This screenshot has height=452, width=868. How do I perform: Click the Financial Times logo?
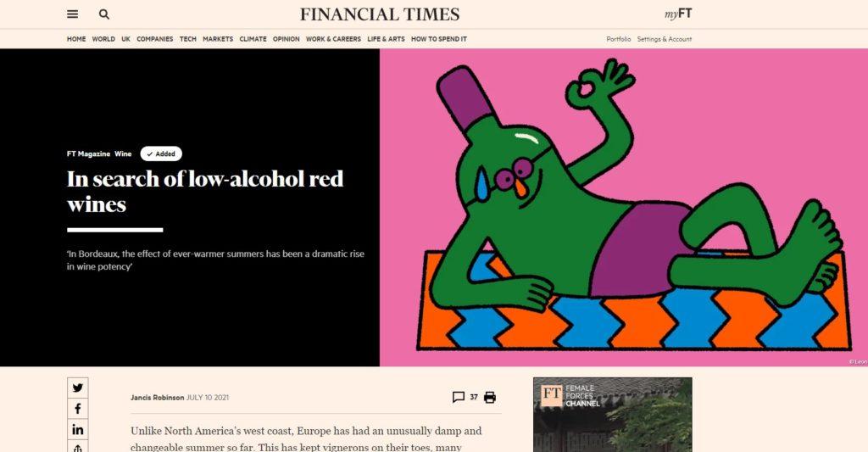pos(380,14)
